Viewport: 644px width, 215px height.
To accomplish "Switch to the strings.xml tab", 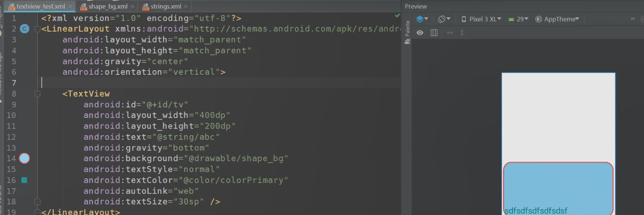I will tap(166, 7).
